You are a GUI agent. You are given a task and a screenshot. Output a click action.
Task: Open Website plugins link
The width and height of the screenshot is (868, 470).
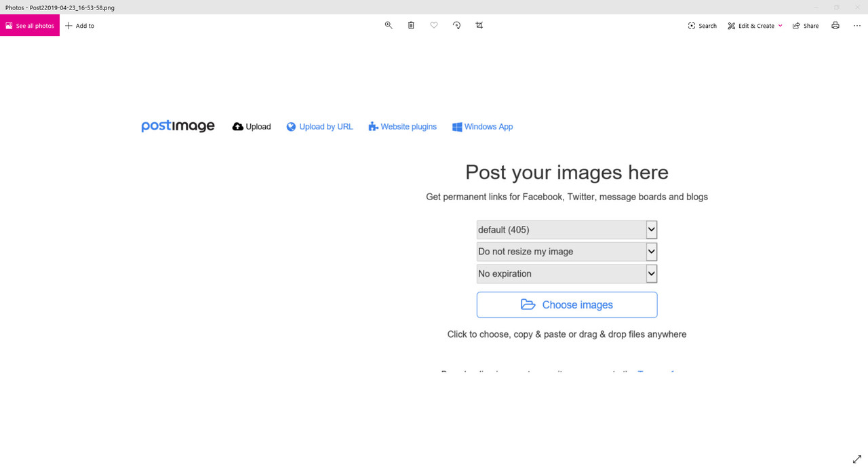coord(403,127)
